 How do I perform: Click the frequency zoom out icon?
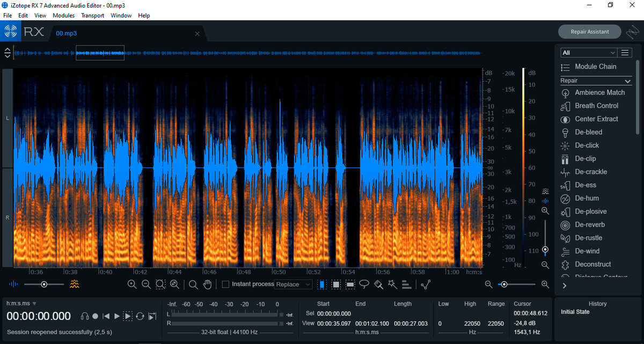click(x=545, y=265)
